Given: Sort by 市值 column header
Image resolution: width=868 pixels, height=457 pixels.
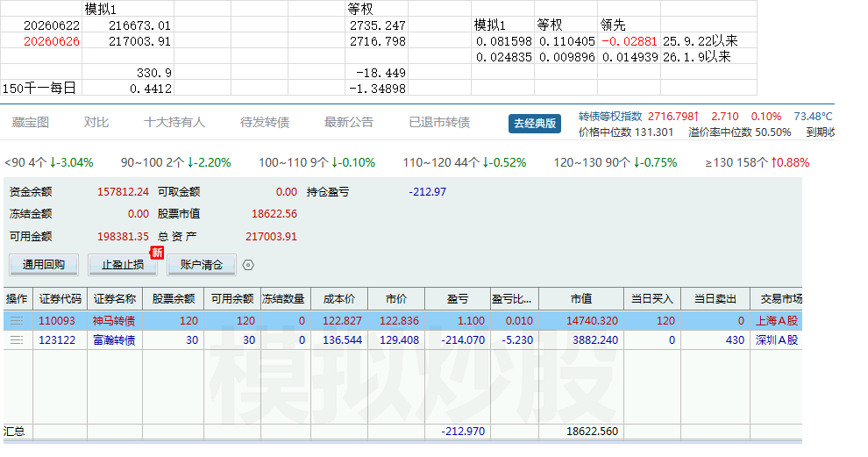Looking at the screenshot, I should pos(581,299).
